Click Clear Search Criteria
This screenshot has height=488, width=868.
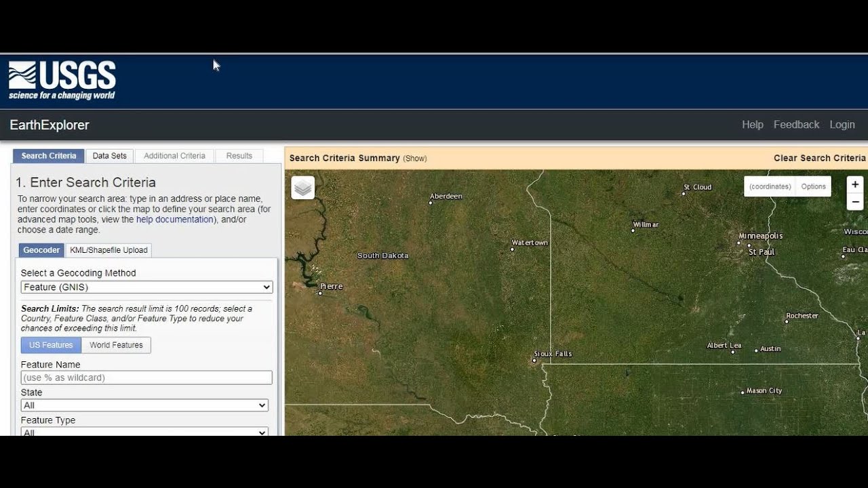point(819,158)
